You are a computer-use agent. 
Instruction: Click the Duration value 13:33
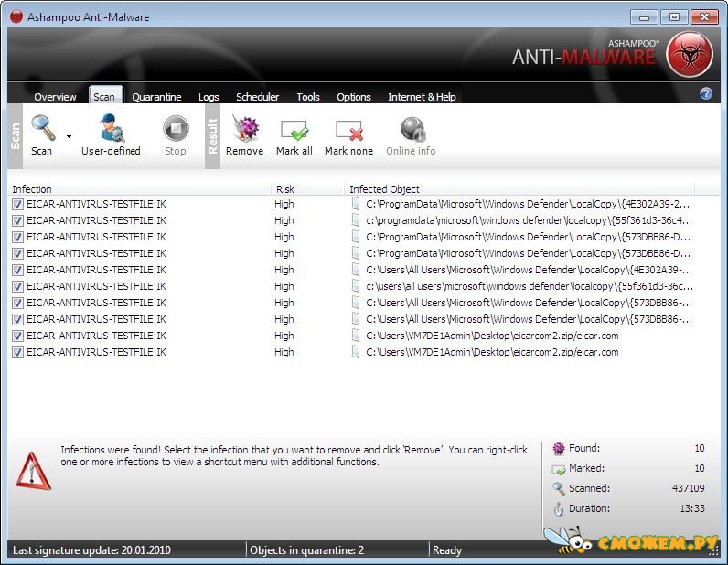click(x=692, y=508)
